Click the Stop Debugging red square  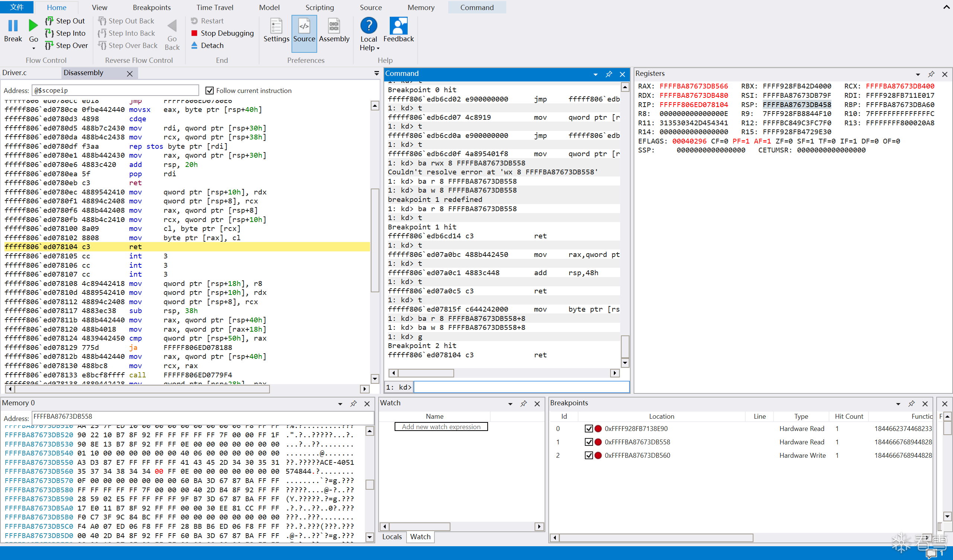[194, 33]
